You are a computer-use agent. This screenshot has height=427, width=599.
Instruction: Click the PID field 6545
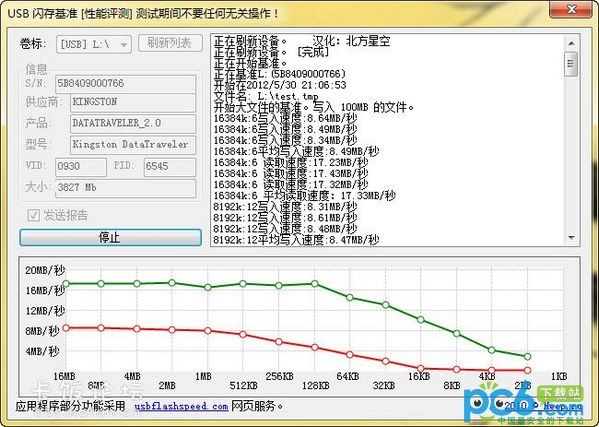(x=170, y=167)
